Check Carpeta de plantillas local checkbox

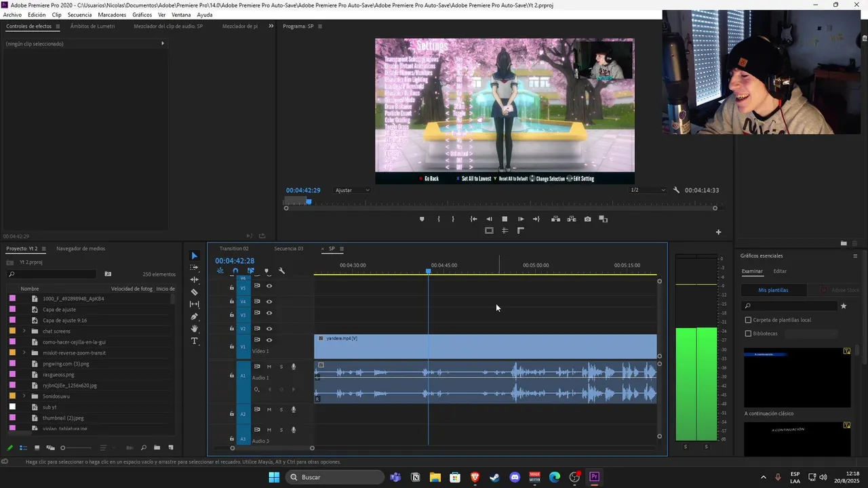coord(749,320)
